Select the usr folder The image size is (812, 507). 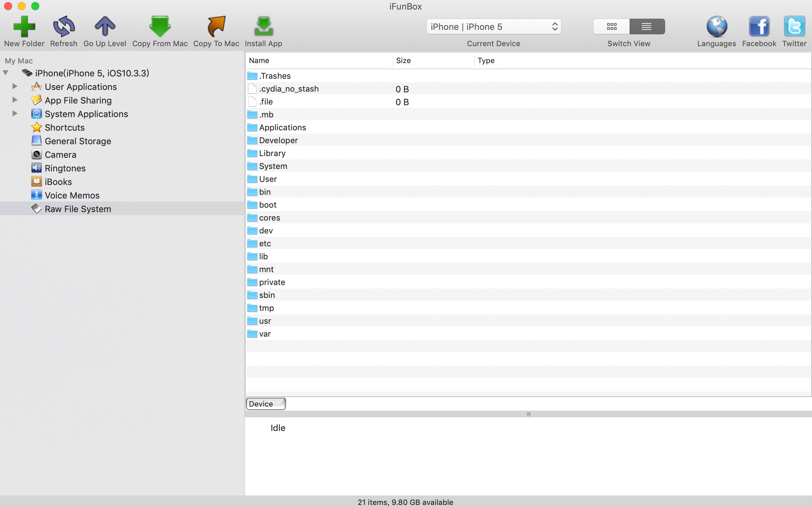coord(528,321)
